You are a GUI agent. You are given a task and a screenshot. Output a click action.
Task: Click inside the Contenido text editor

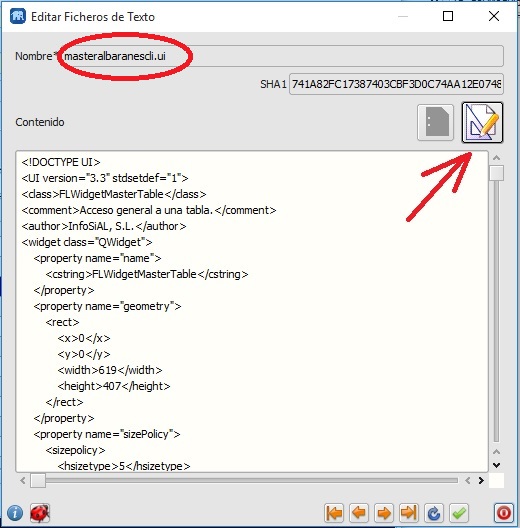[x=252, y=311]
